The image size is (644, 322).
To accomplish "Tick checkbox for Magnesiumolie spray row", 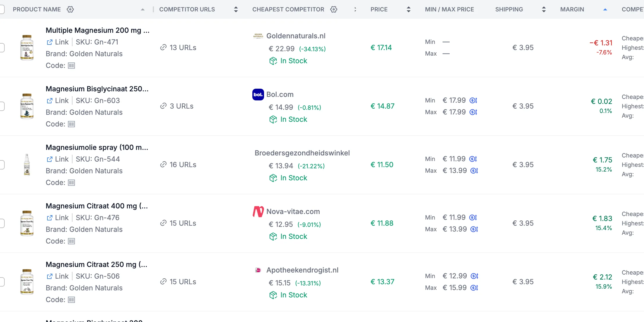I will click(x=2, y=165).
